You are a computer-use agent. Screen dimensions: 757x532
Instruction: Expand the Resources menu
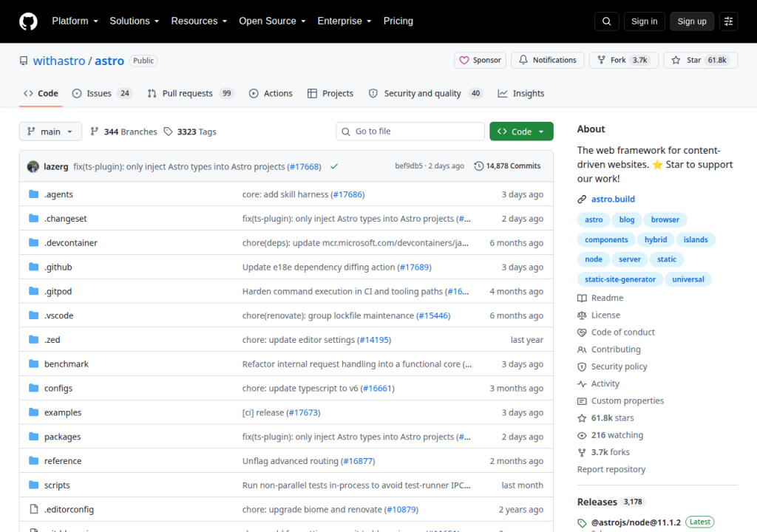[x=199, y=21]
